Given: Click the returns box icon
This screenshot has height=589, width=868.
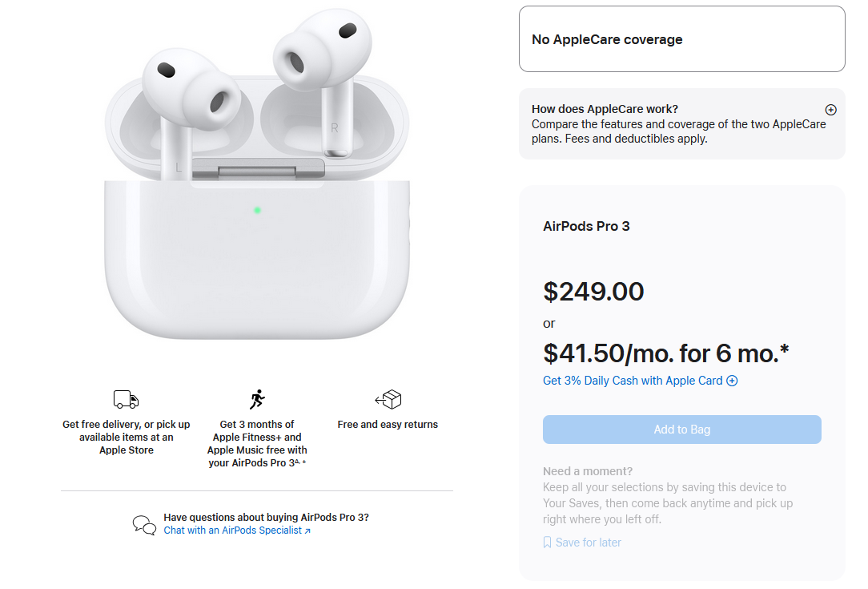Looking at the screenshot, I should click(388, 399).
